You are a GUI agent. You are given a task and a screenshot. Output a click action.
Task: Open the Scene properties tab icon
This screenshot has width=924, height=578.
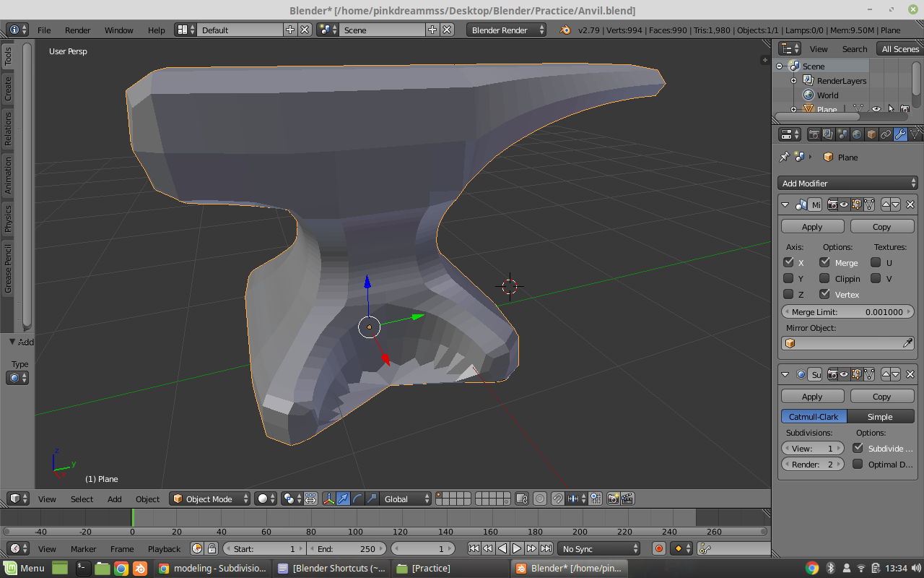tap(842, 134)
